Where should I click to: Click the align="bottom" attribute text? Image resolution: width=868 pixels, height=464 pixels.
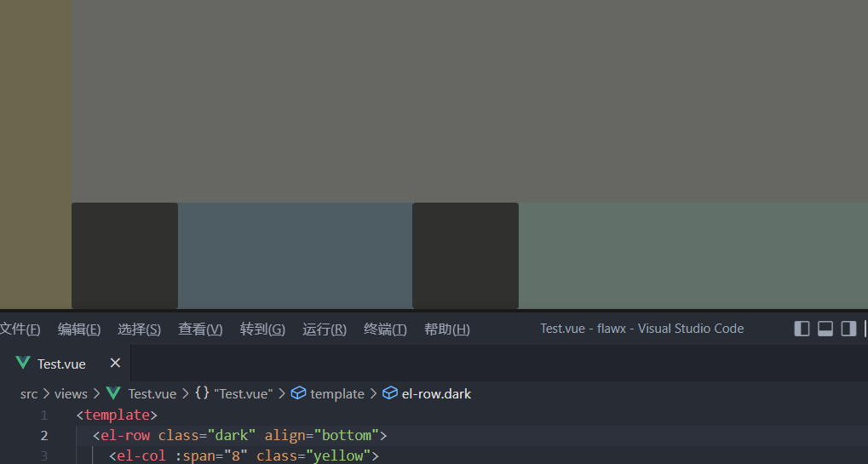[322, 436]
